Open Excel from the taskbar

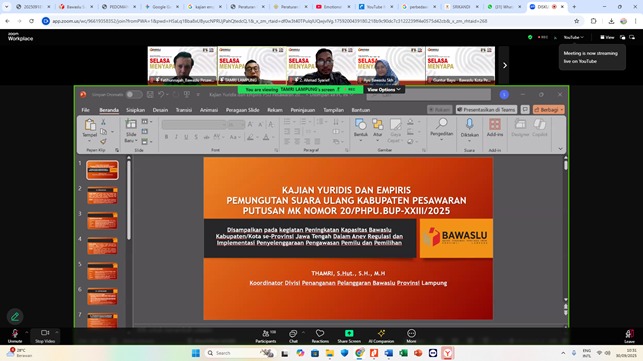pyautogui.click(x=404, y=353)
